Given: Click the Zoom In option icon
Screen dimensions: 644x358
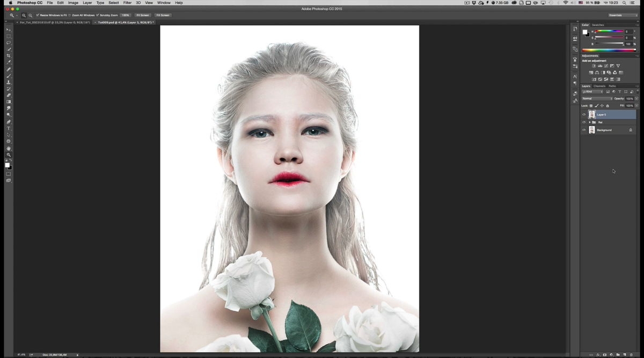Looking at the screenshot, I should point(24,15).
